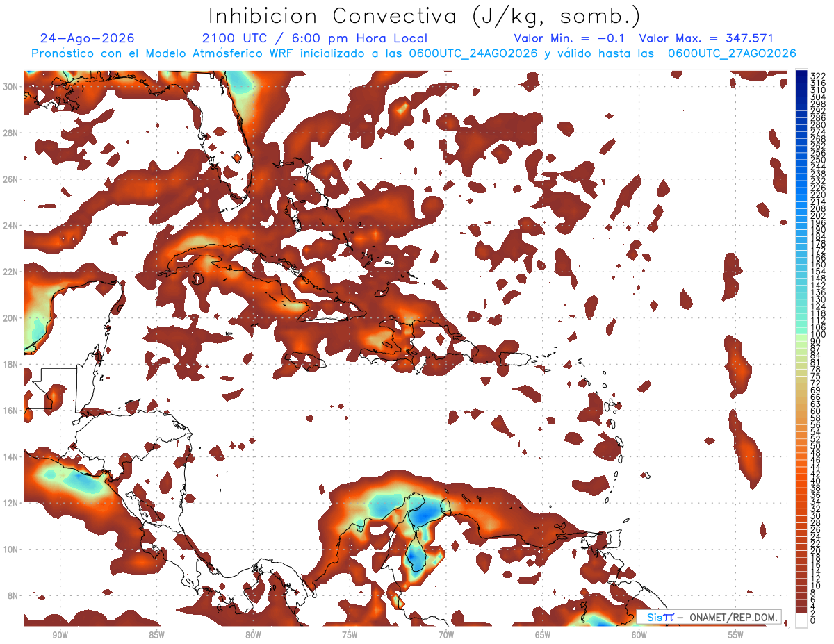Screen dimensions: 834x644
Task: Click the 70W longitude label
Action: click(446, 635)
